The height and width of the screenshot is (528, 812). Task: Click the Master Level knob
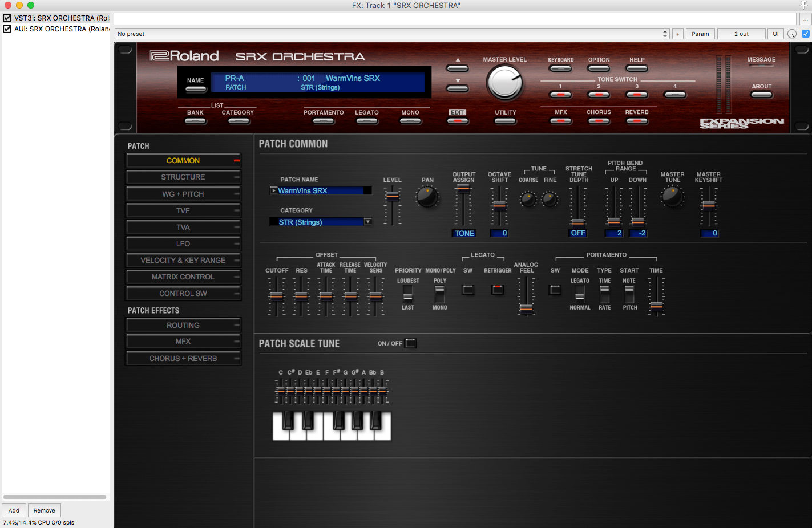505,83
